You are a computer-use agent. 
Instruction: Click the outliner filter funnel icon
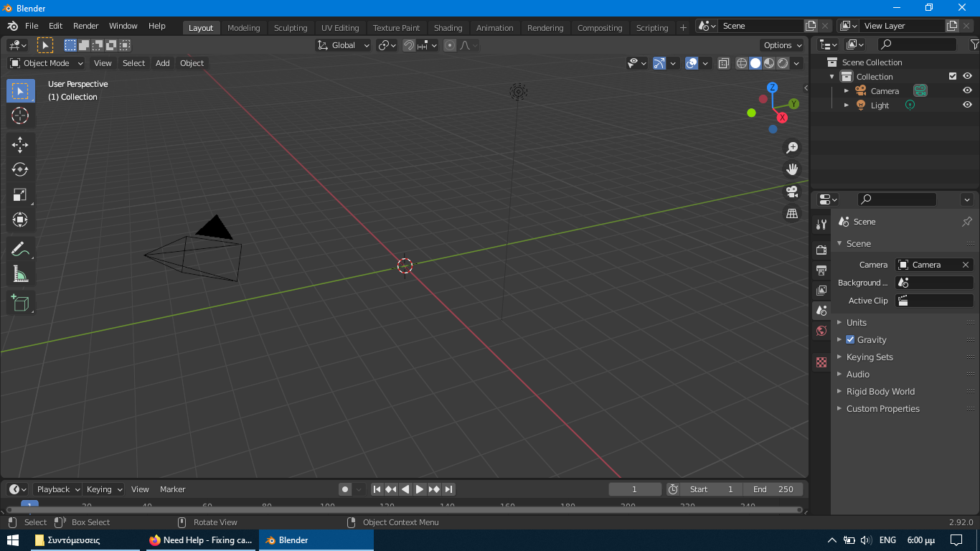pos(974,44)
